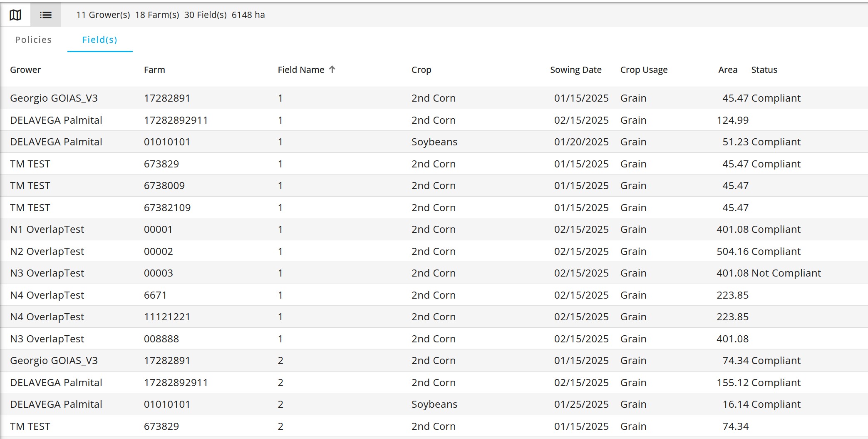This screenshot has width=868, height=439.
Task: Open Soybeans row sown 01/25/2025
Action: (x=434, y=404)
